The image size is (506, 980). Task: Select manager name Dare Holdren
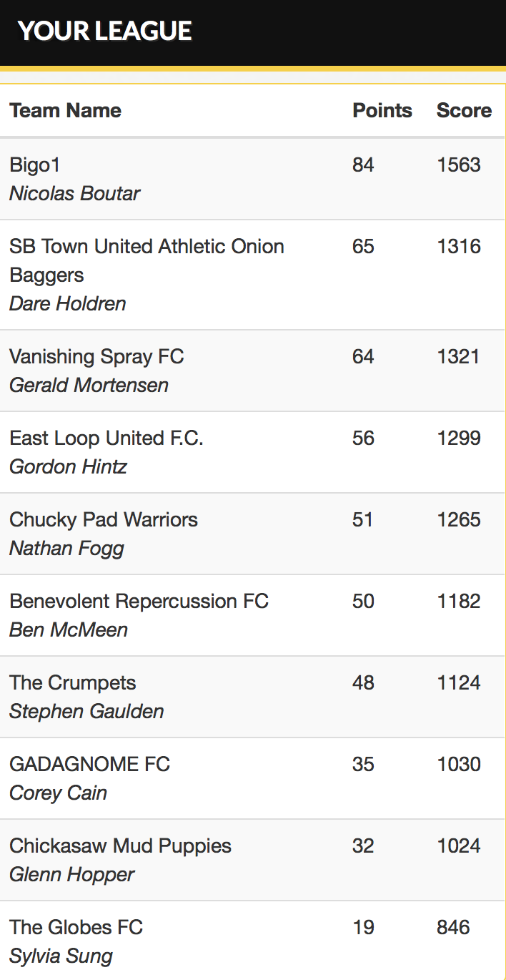click(x=67, y=303)
